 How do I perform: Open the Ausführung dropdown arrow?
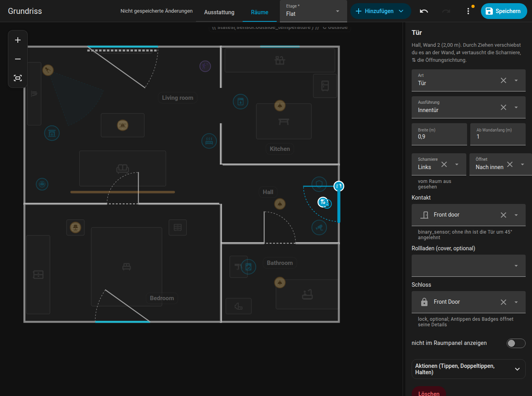coord(516,107)
